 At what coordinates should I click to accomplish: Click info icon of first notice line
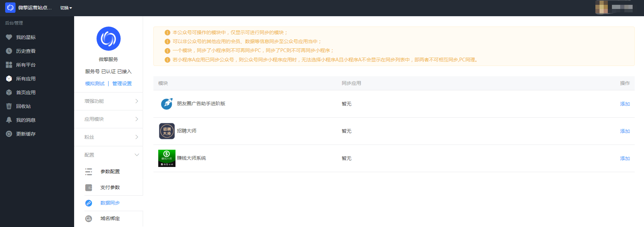pos(167,32)
